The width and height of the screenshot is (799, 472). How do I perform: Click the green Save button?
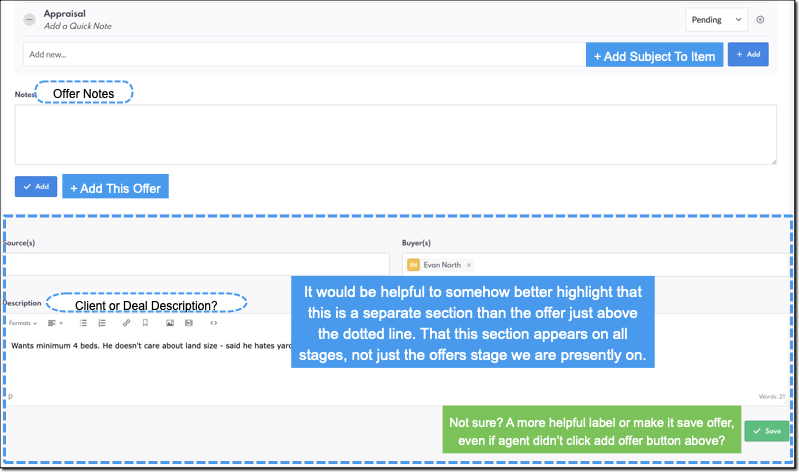click(766, 431)
